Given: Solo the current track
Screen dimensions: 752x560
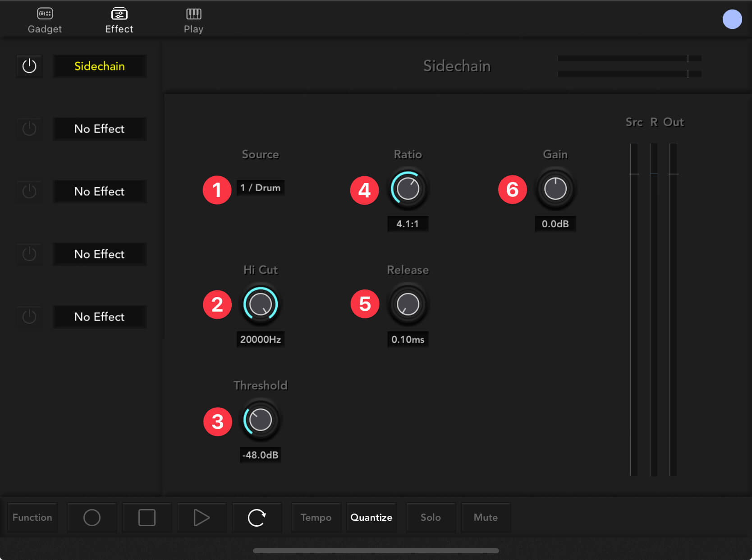Looking at the screenshot, I should coord(431,518).
